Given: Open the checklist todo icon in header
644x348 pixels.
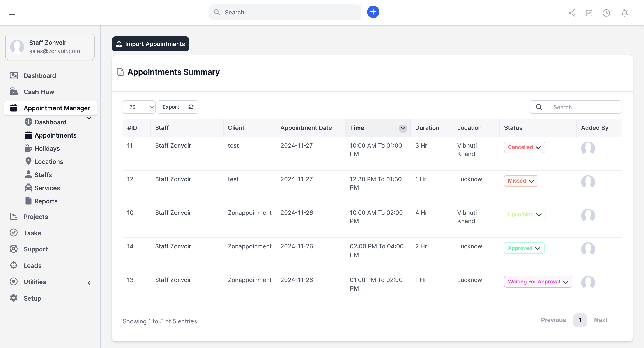Looking at the screenshot, I should pyautogui.click(x=589, y=13).
